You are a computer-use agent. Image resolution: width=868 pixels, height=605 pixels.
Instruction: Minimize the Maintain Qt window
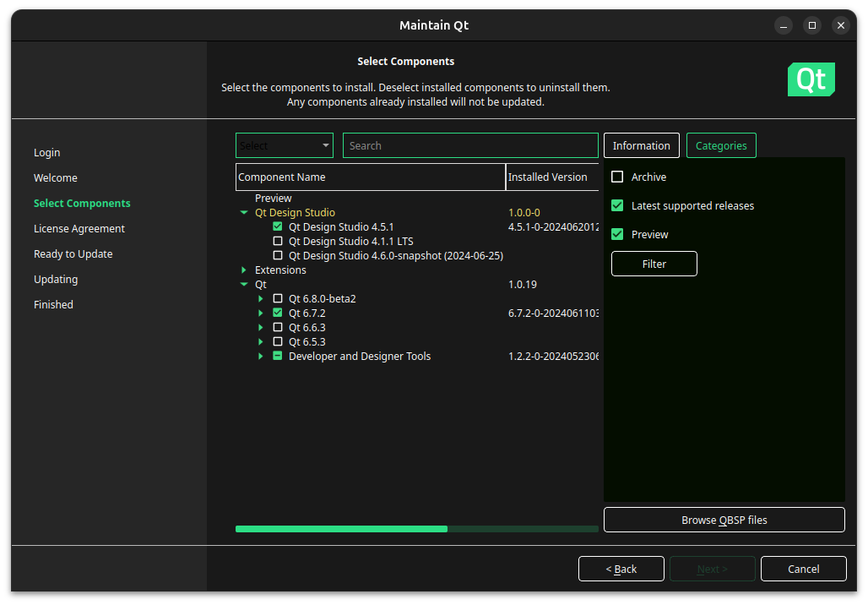pyautogui.click(x=784, y=25)
